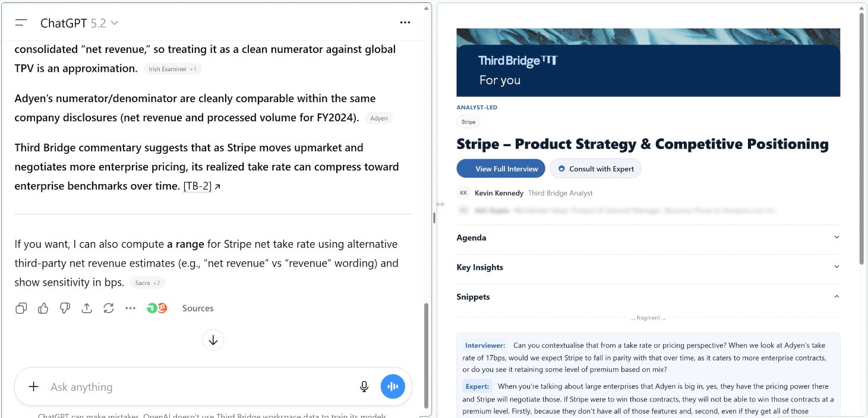Add an attachment with the plus icon
This screenshot has width=868, height=418.
tap(34, 387)
